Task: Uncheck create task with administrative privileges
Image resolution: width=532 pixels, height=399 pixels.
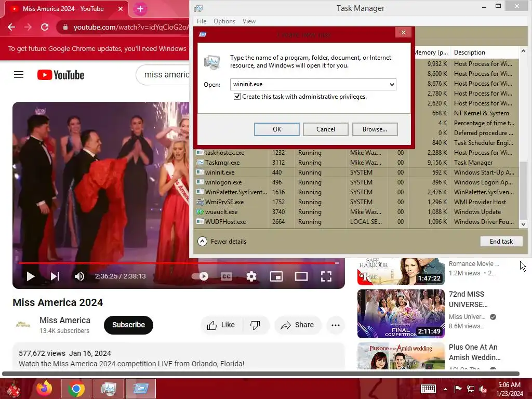Action: click(237, 97)
